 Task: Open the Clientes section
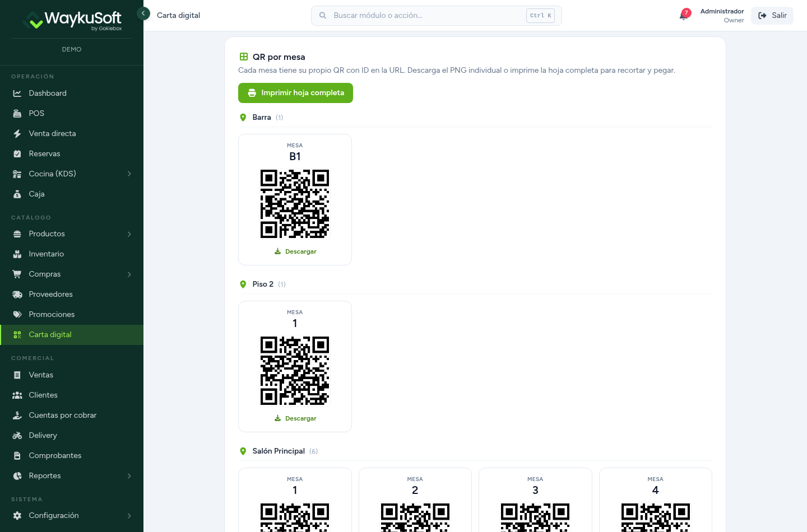tap(72, 395)
